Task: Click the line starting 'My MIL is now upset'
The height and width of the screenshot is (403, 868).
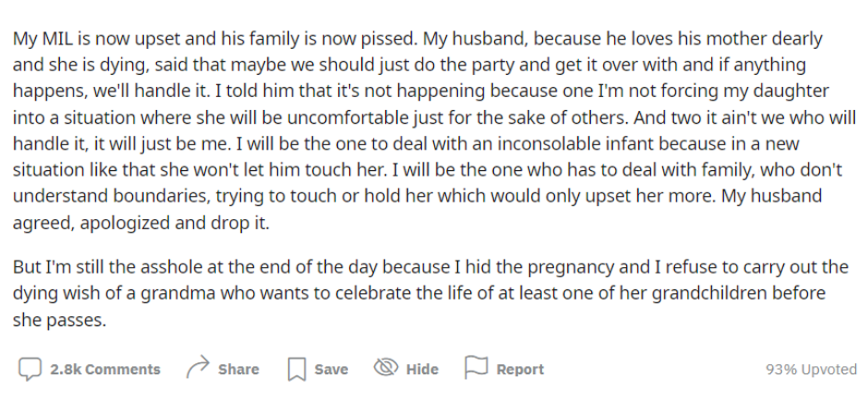Action: 418,39
